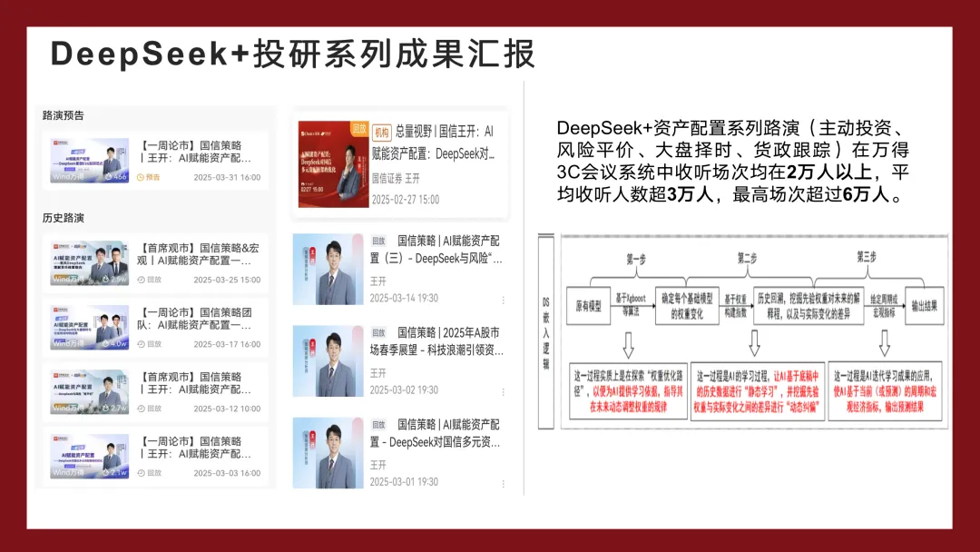Open 2025年A股市场春季展望 video title
This screenshot has height=552, width=980.
[x=436, y=341]
